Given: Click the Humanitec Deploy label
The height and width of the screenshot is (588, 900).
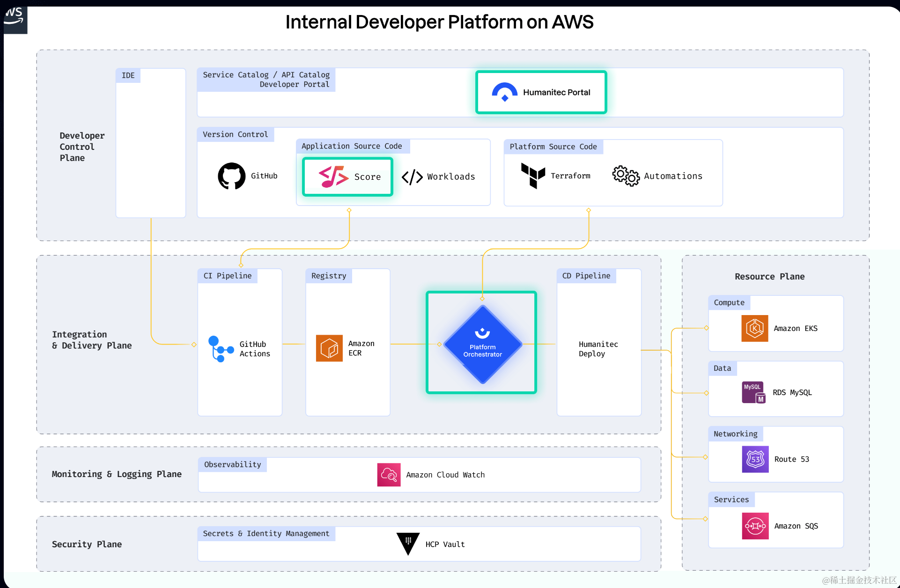Looking at the screenshot, I should click(598, 349).
